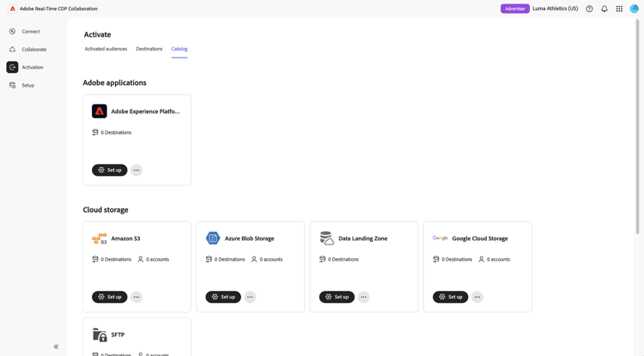Click the Data Landing Zone card title
Image resolution: width=644 pixels, height=356 pixels.
363,238
